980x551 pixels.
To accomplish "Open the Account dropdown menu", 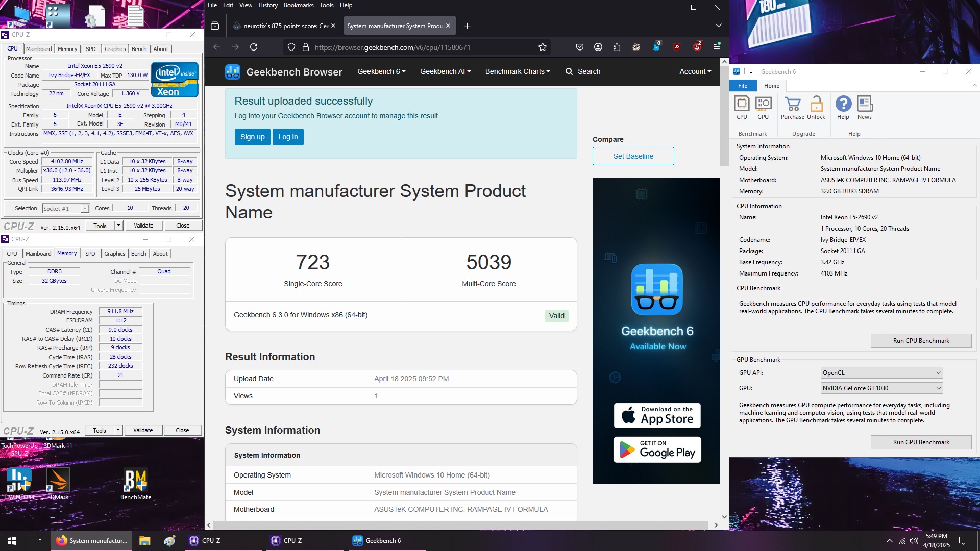I will pyautogui.click(x=695, y=71).
